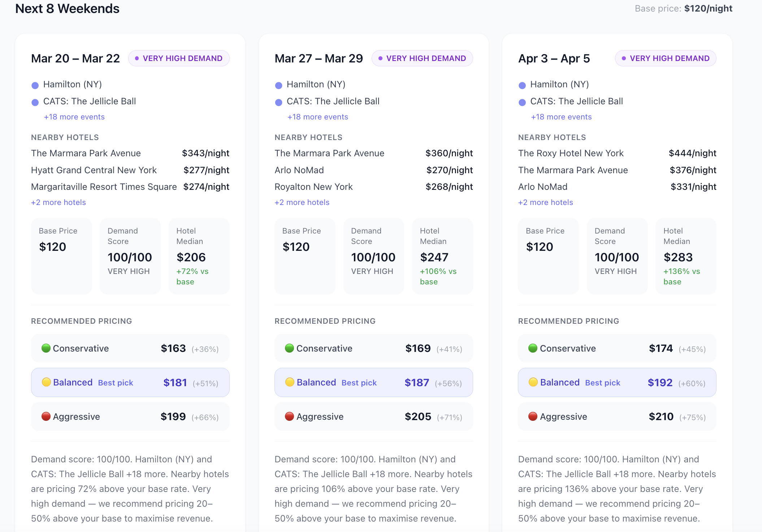Click the green dot beside Conservative for Apr 3

click(x=533, y=348)
